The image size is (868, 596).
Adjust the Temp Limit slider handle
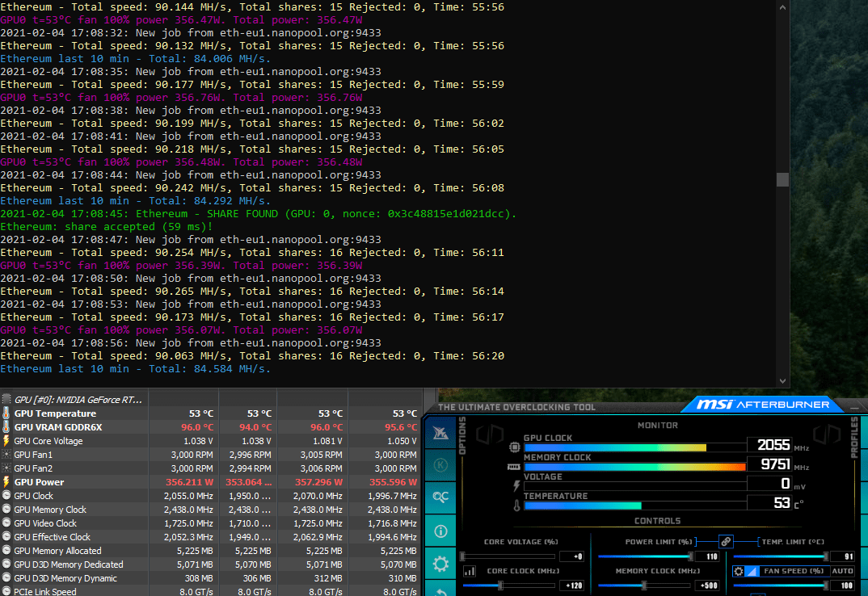click(826, 556)
